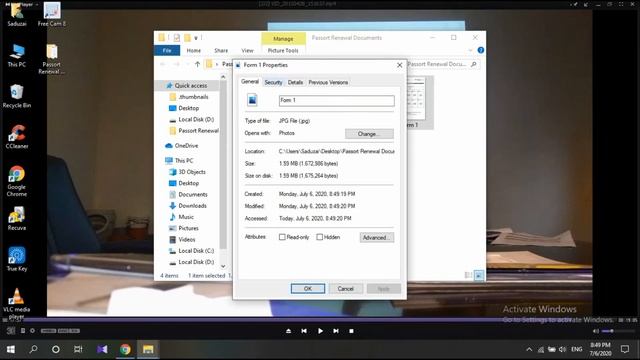640x360 pixels.
Task: Click the Change... button
Action: click(369, 134)
